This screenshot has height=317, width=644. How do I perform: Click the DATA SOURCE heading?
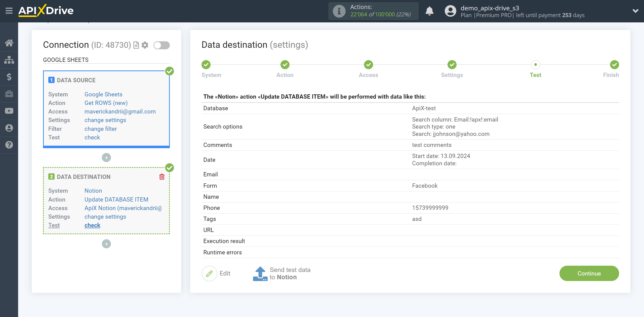tap(76, 80)
